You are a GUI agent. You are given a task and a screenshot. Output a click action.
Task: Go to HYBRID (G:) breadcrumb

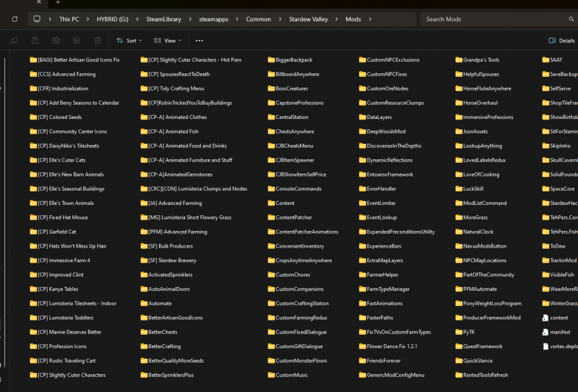pos(113,19)
